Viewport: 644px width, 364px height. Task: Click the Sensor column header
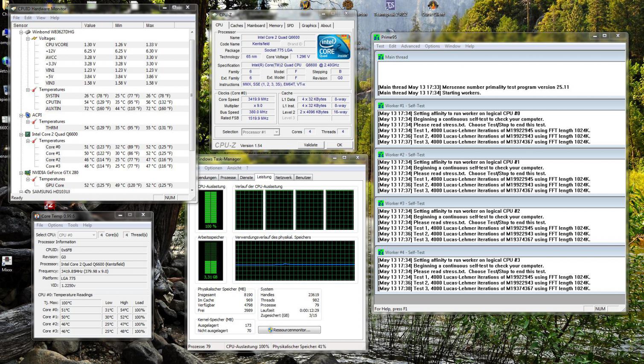(x=46, y=25)
